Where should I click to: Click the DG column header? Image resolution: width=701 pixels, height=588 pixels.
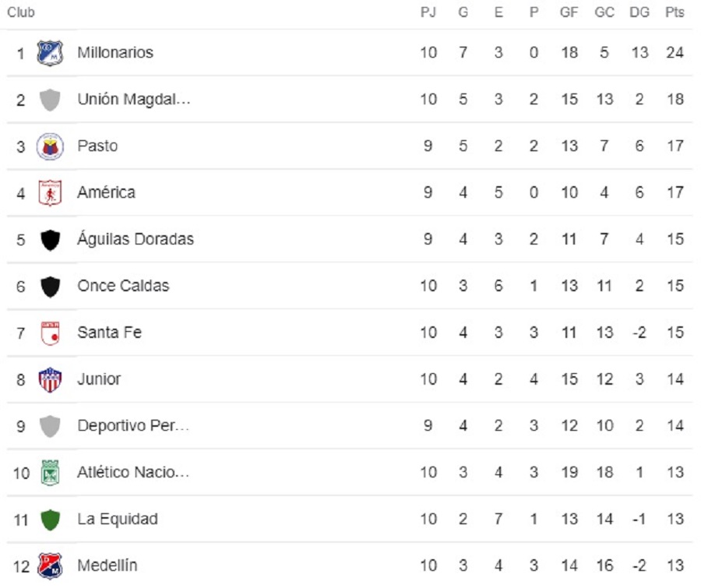click(639, 12)
